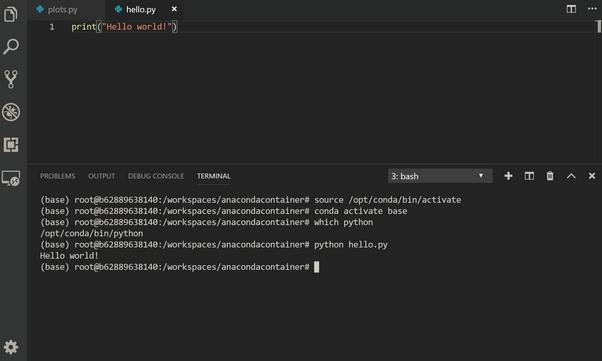
Task: Open the Debug view
Action: click(x=11, y=112)
